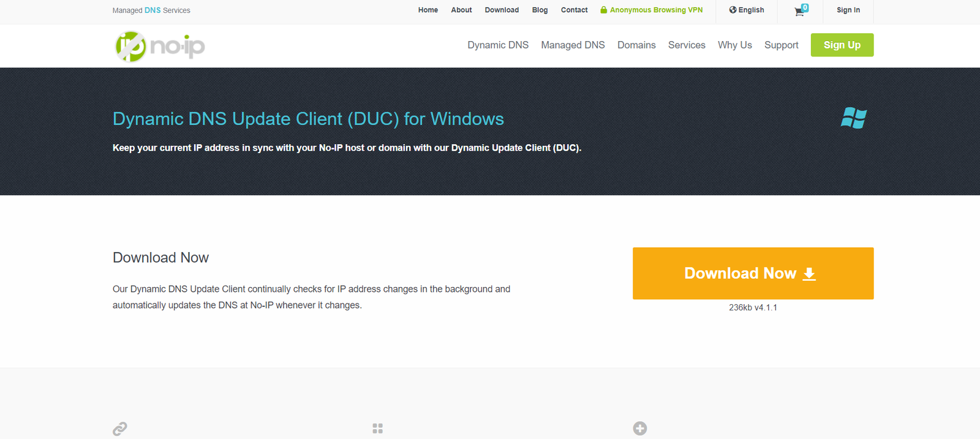
Task: Click the four-squares grid icon
Action: (378, 429)
